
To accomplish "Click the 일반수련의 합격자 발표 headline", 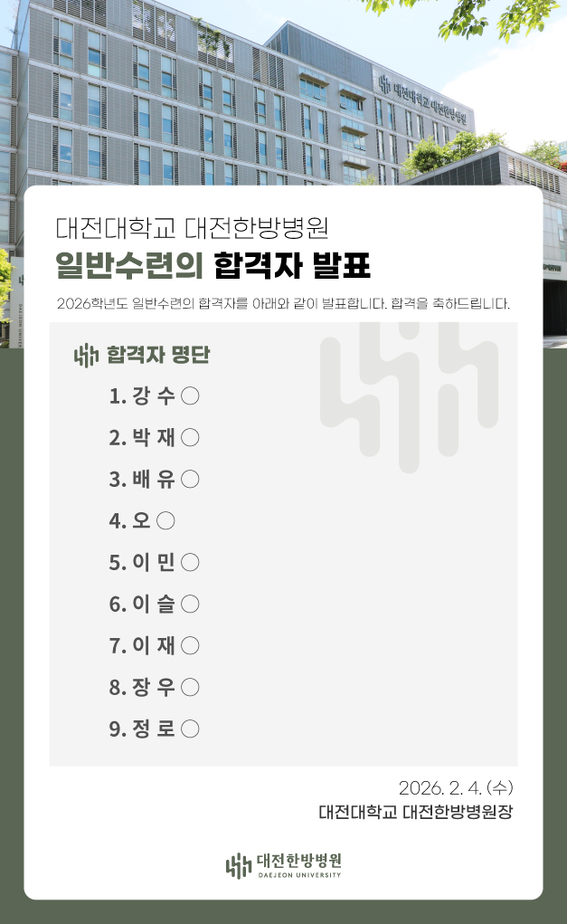I will [213, 264].
